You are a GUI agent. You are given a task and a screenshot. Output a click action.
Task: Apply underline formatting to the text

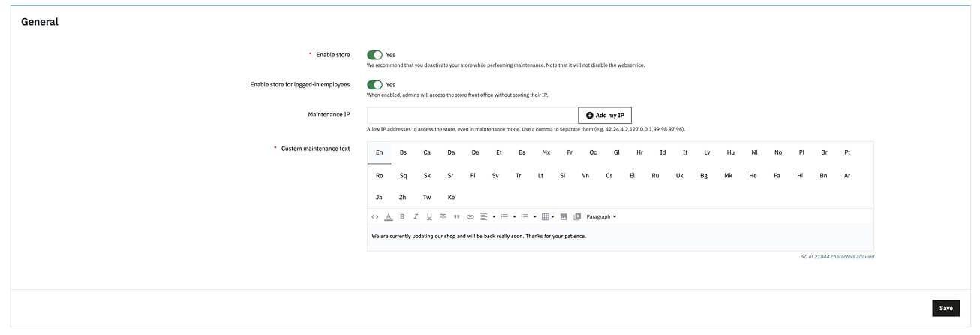click(429, 217)
